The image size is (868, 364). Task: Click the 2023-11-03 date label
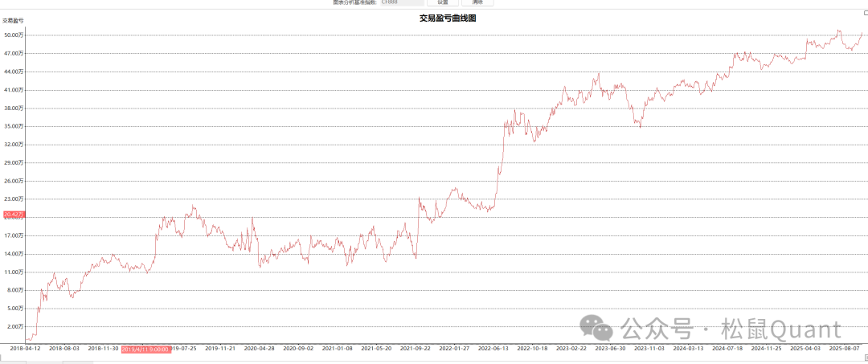click(649, 349)
